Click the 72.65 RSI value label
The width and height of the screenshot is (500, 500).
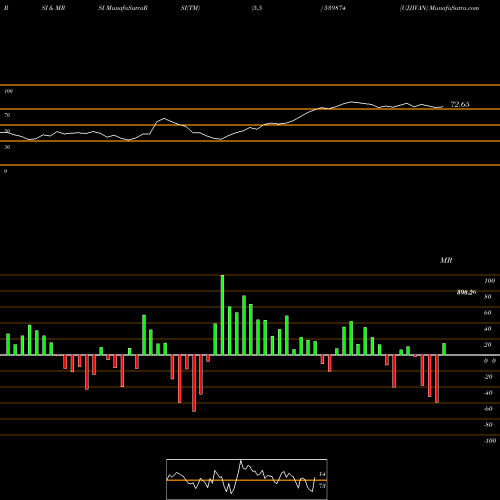coord(460,104)
